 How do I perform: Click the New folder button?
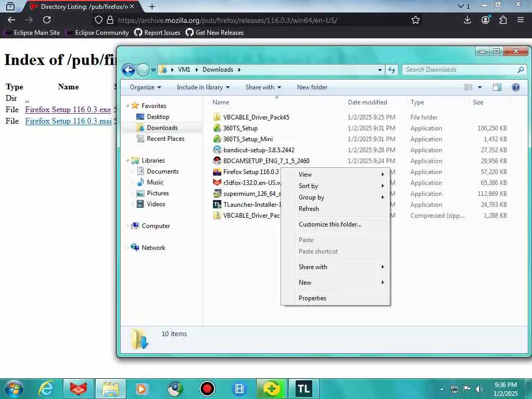pyautogui.click(x=312, y=87)
